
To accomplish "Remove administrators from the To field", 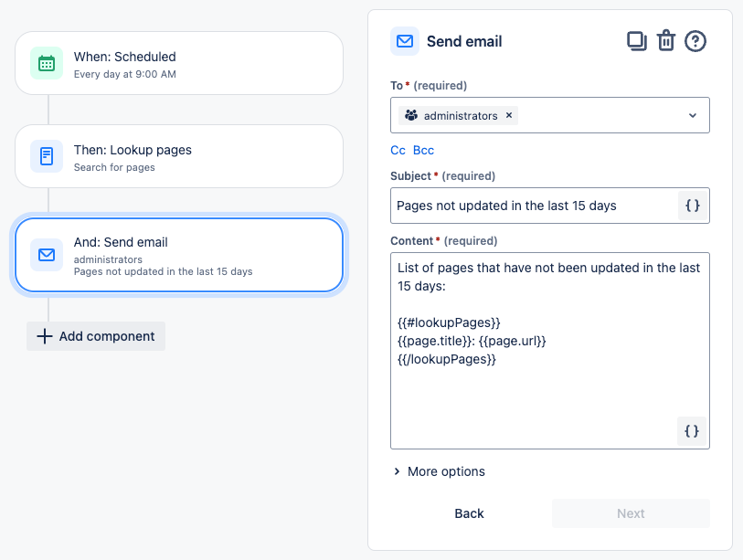I will 509,115.
